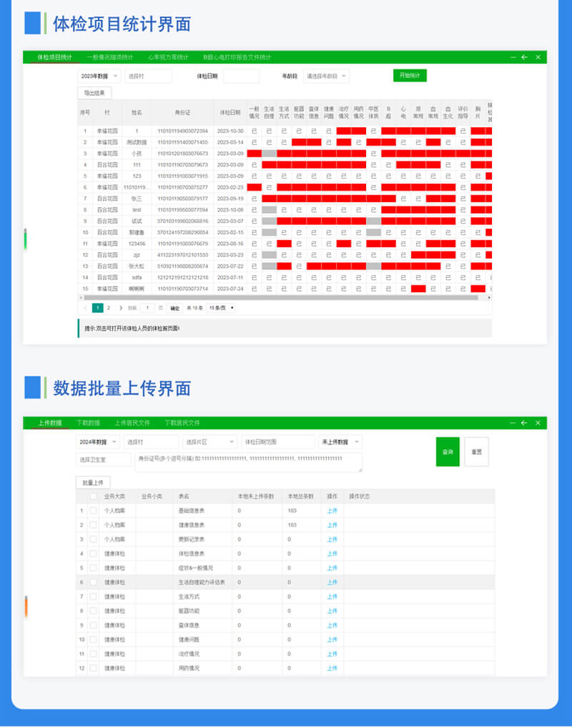This screenshot has width=572, height=728.
Task: Upload 体检信息表 via its 上传 link
Action: pyautogui.click(x=332, y=553)
